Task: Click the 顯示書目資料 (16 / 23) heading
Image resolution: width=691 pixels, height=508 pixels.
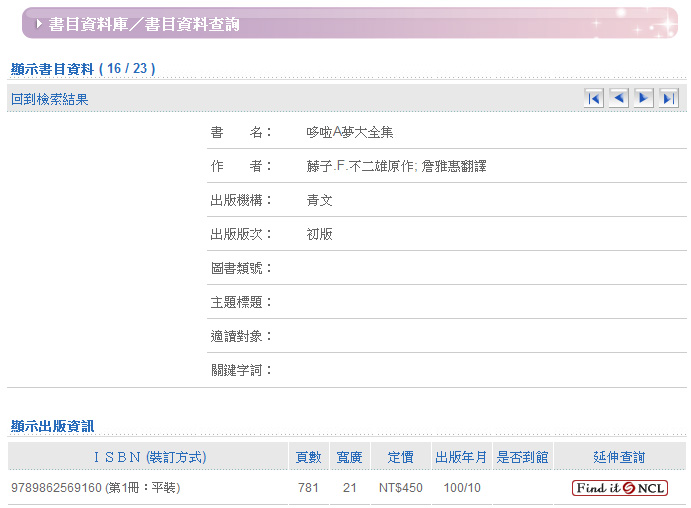Action: point(83,69)
